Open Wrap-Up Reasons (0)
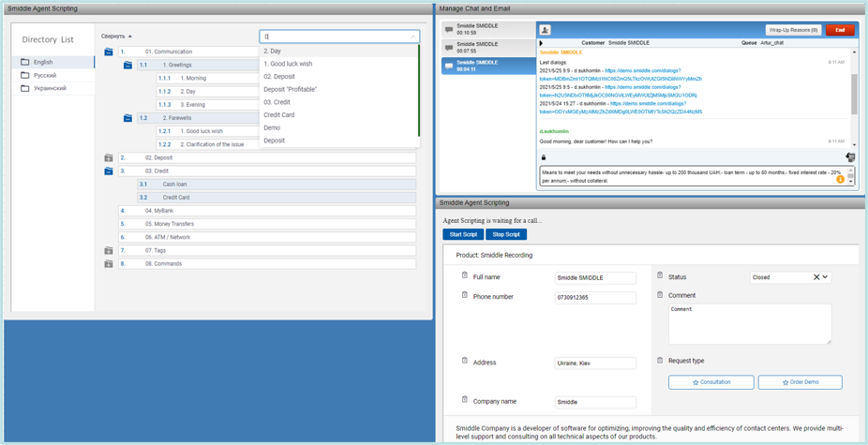The width and height of the screenshot is (868, 445). 793,30
